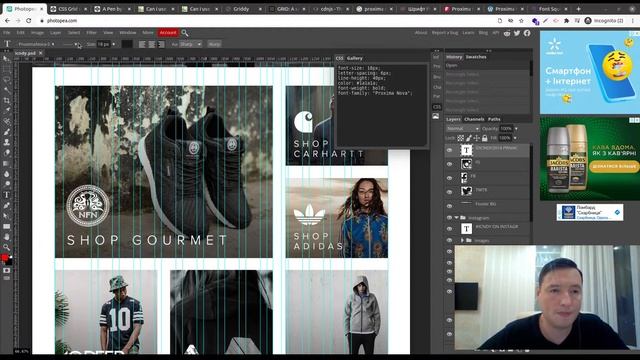Select the Magic Wand tool

[x=7, y=90]
